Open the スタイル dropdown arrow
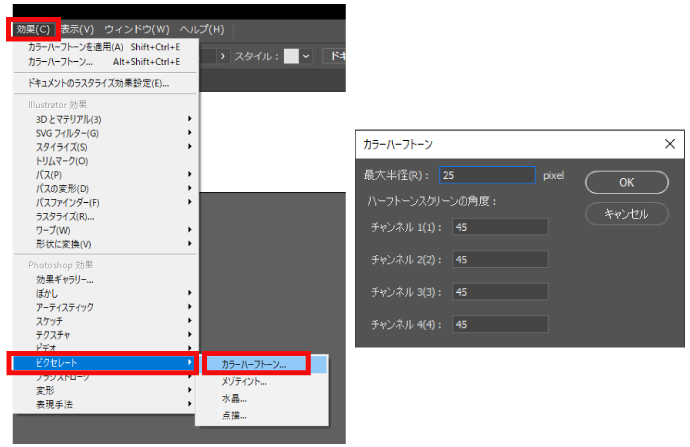 pyautogui.click(x=306, y=57)
